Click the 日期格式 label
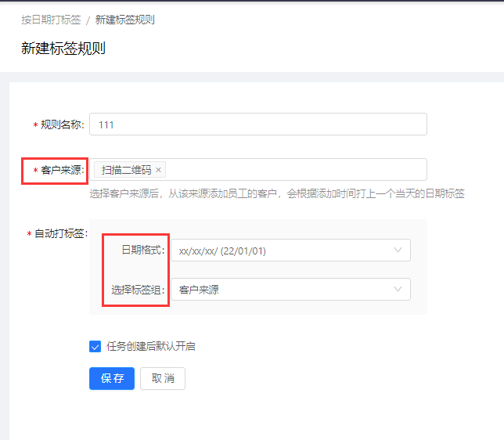The image size is (504, 440). coord(143,250)
